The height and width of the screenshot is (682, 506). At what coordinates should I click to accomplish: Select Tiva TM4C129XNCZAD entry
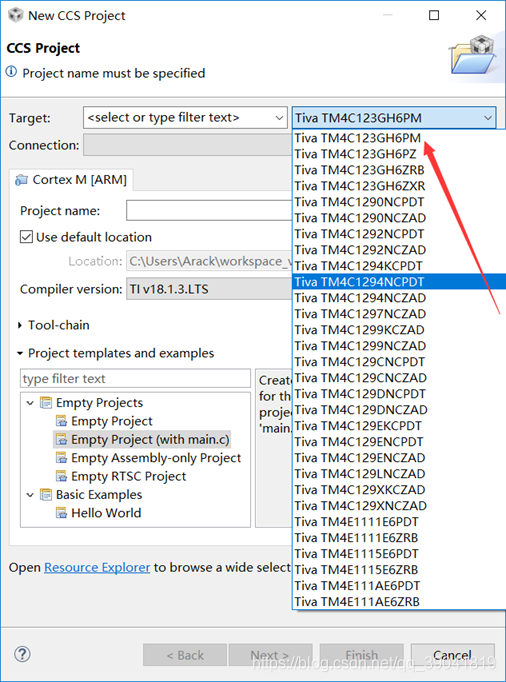399,506
